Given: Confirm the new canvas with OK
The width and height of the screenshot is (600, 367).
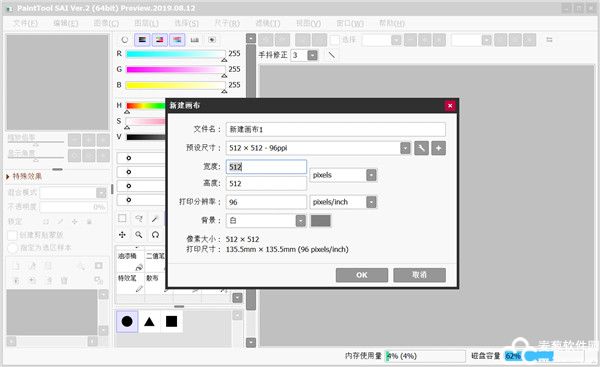Looking at the screenshot, I should coord(362,275).
